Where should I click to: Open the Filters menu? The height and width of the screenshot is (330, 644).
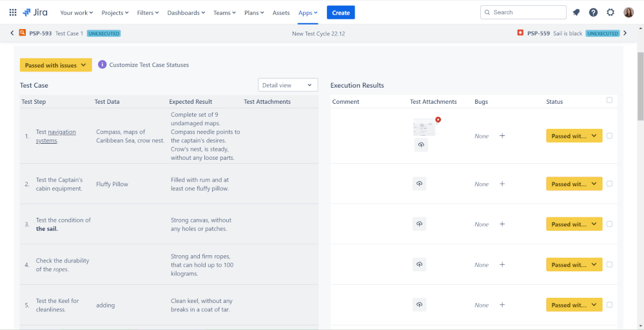[x=148, y=13]
